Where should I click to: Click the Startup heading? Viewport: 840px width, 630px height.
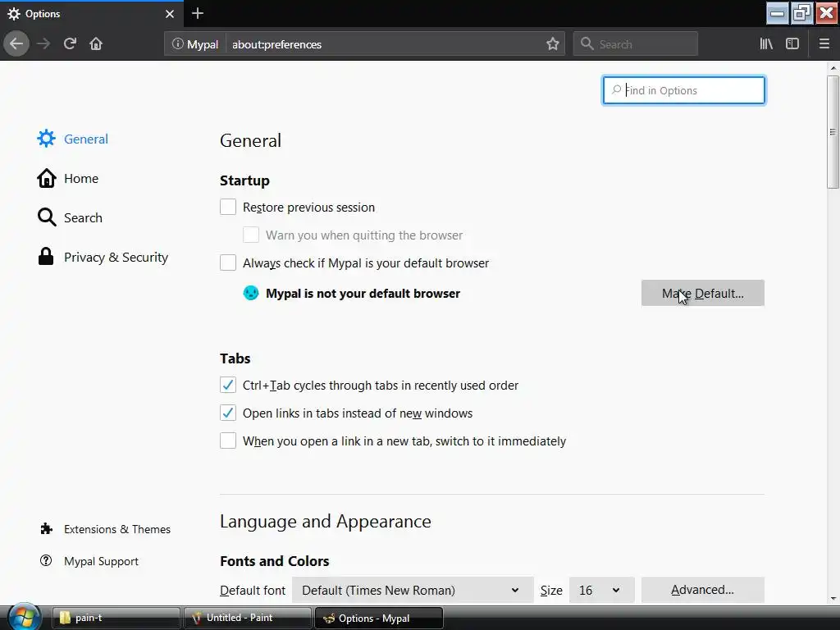[x=244, y=180]
